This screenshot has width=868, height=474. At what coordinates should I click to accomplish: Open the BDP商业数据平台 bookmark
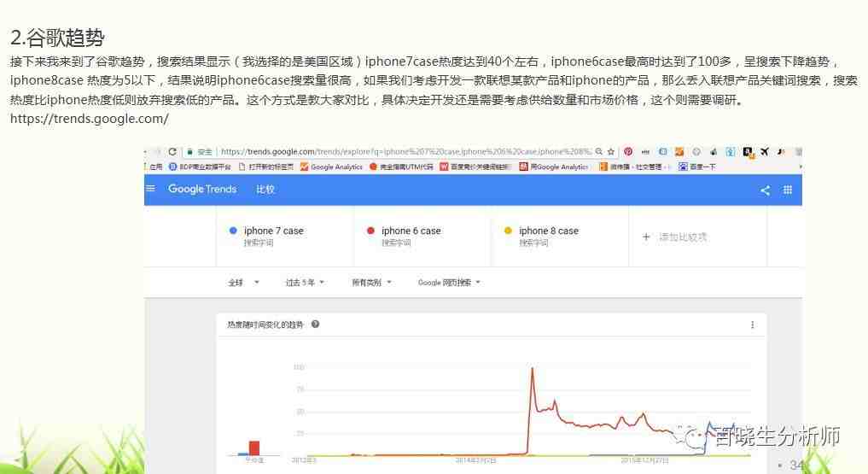point(200,167)
